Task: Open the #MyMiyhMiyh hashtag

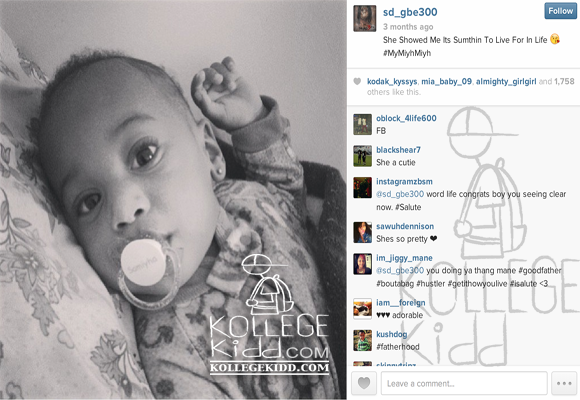Action: click(x=407, y=53)
